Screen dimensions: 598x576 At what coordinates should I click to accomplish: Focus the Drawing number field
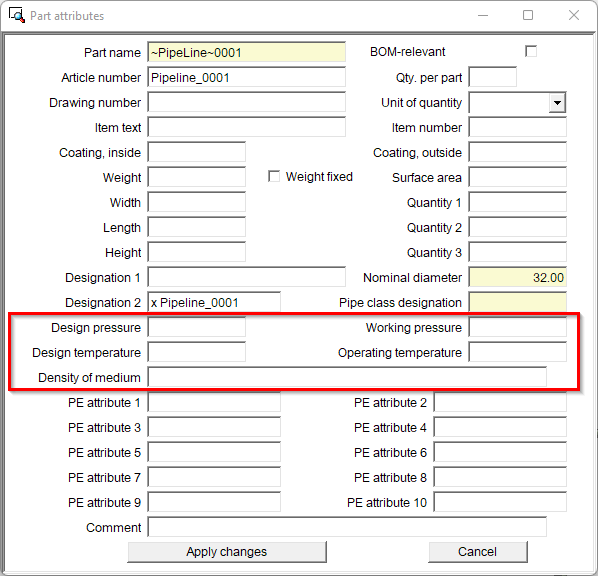point(246,102)
